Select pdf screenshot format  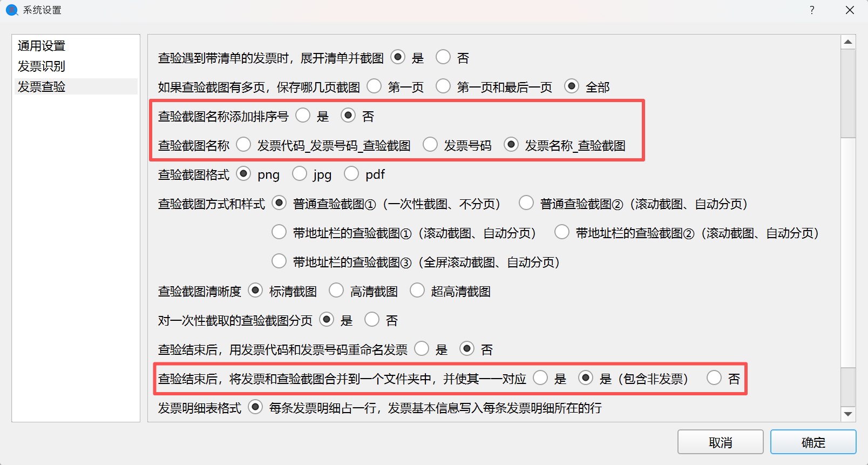coord(351,174)
